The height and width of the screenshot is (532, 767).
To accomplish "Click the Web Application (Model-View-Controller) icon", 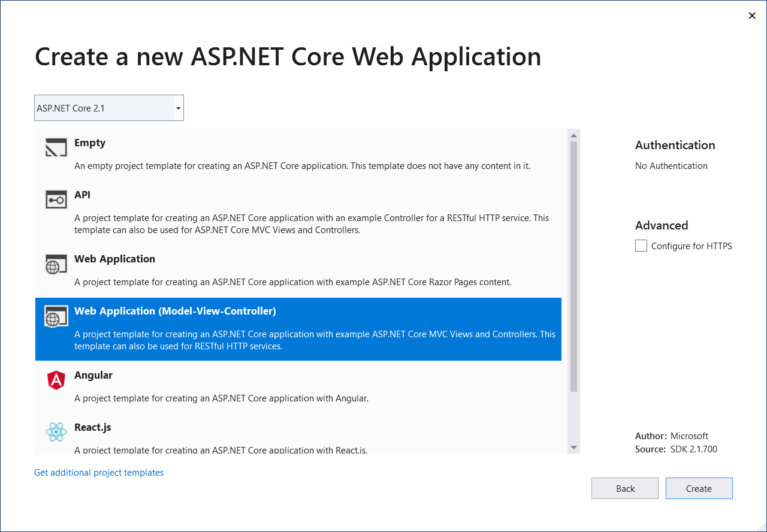I will coord(56,316).
